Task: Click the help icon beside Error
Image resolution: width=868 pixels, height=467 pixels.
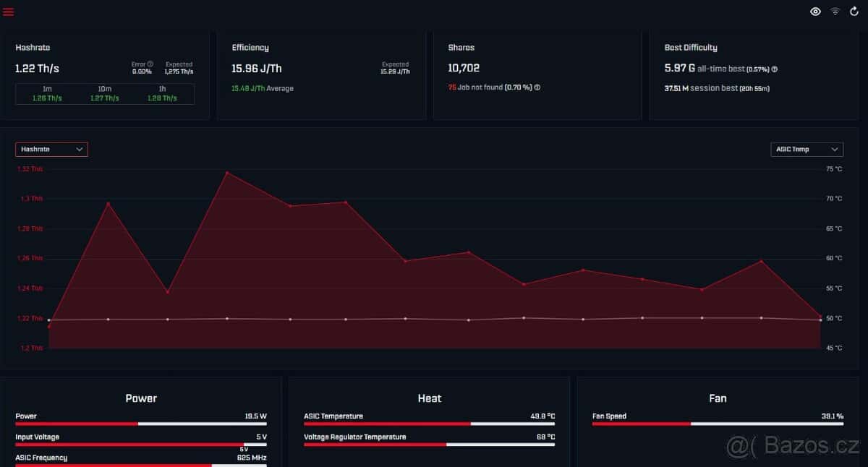Action: [150, 64]
